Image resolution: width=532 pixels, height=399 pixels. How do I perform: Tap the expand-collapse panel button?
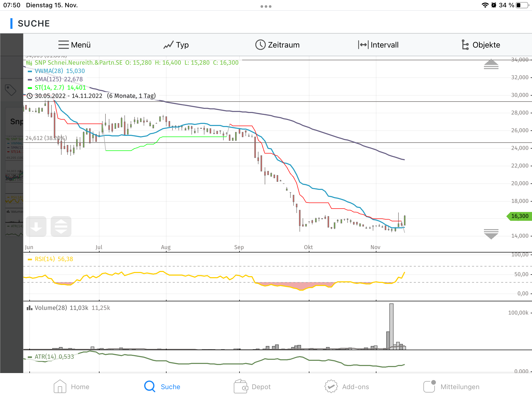click(61, 227)
